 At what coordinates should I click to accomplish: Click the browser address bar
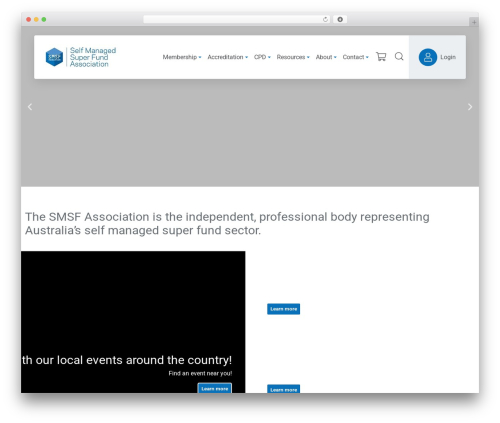click(x=237, y=20)
